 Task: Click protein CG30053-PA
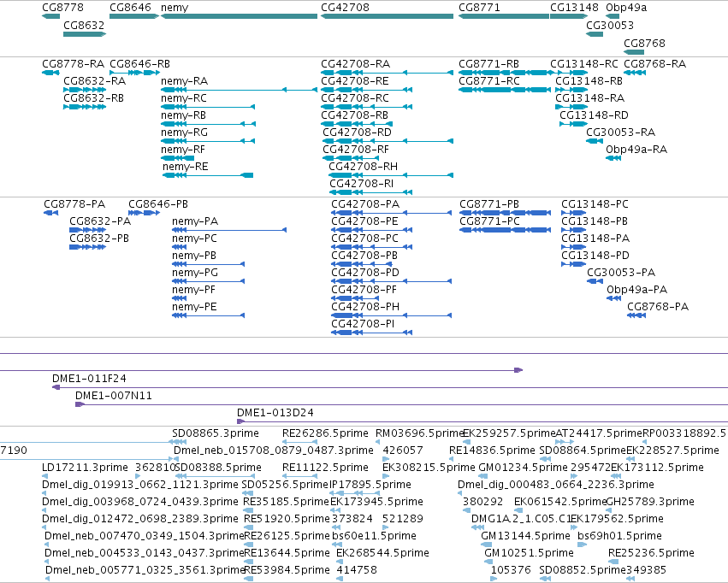(595, 281)
